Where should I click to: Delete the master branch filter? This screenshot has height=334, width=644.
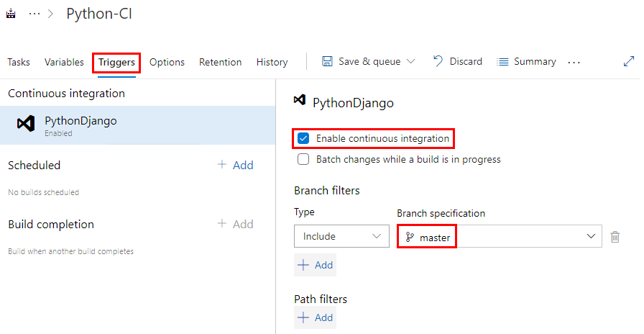(x=615, y=237)
